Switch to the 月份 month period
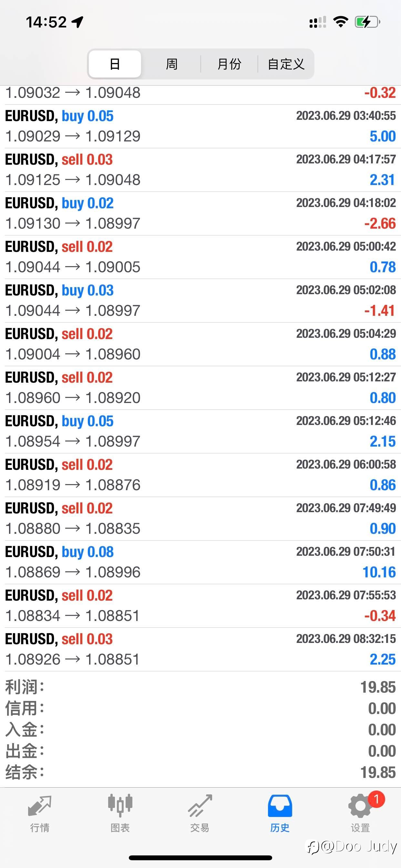401x868 pixels. [229, 64]
